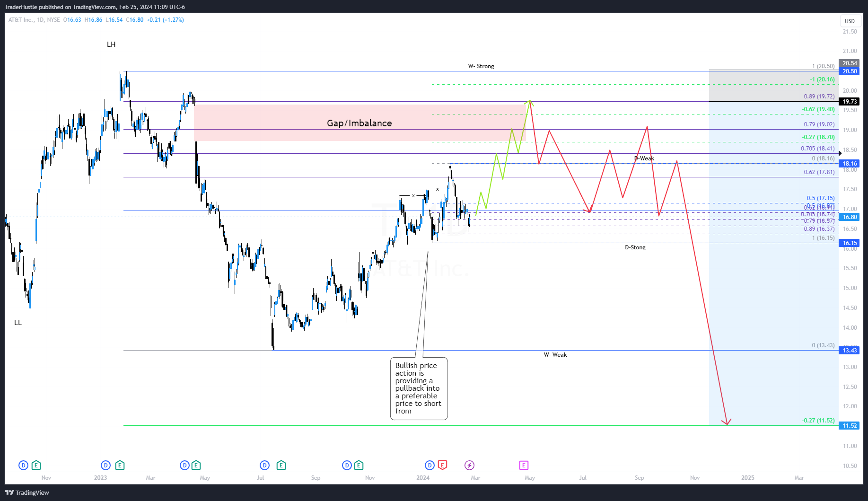868x501 pixels.
Task: Select the 20.50 blue price label
Action: pyautogui.click(x=850, y=71)
